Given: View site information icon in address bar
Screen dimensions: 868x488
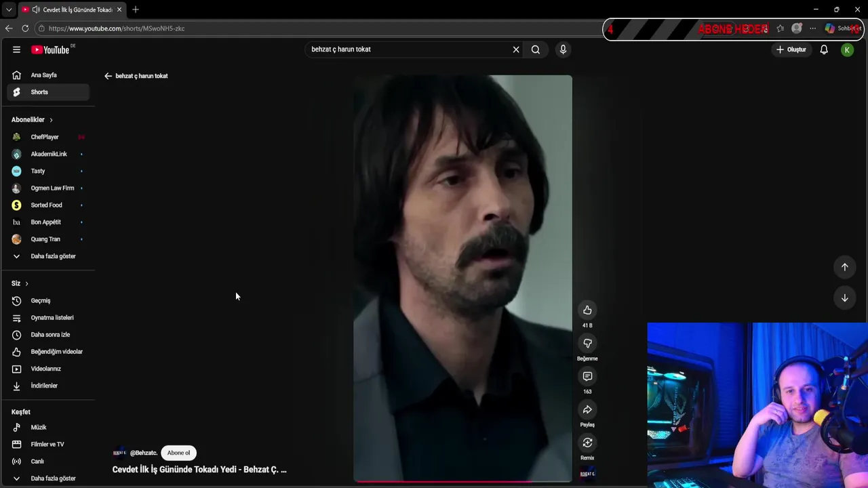Looking at the screenshot, I should [x=41, y=28].
